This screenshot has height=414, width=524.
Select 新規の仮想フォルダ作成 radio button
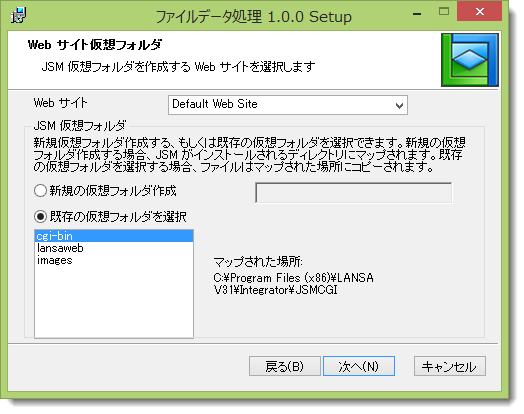(40, 191)
